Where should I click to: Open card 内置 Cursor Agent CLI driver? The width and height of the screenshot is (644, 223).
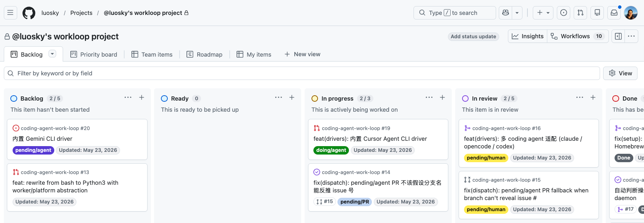(370, 138)
